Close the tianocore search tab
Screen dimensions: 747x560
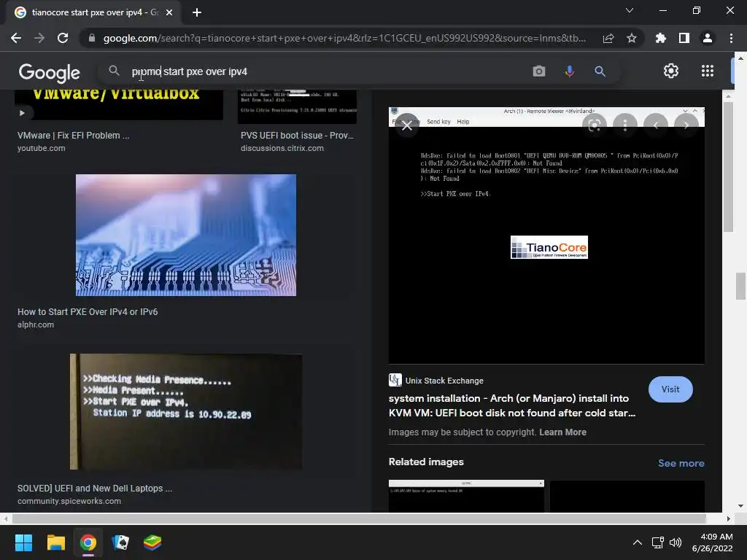[169, 12]
